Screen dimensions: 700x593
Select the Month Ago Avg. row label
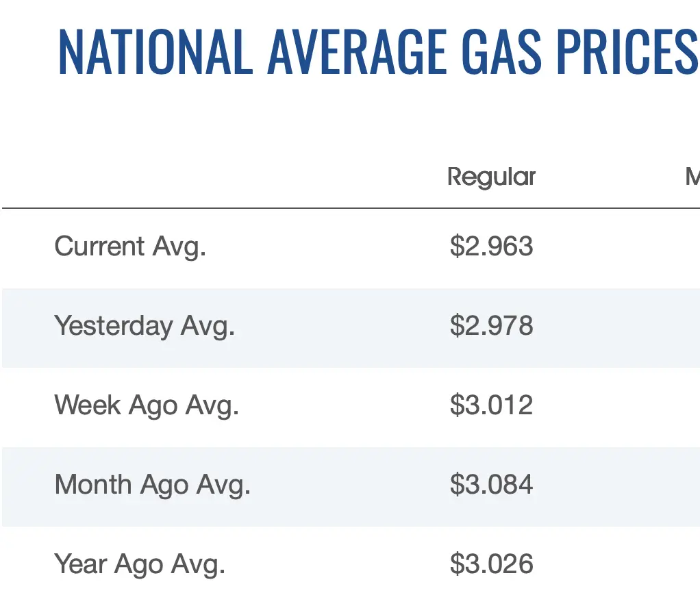[x=153, y=485]
